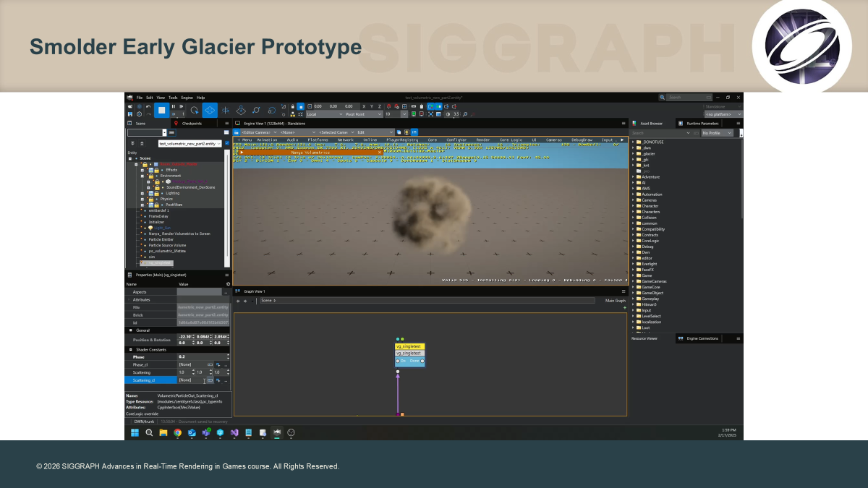Click the Phase value field

pyautogui.click(x=203, y=356)
